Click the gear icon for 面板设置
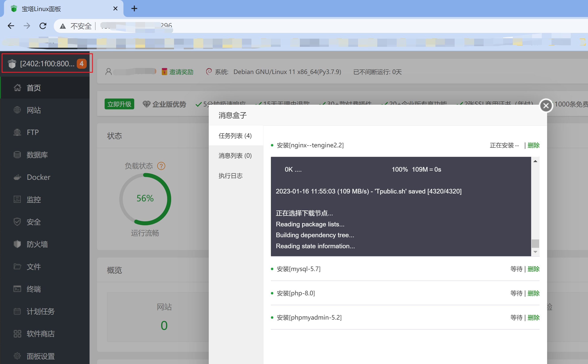 click(x=17, y=356)
